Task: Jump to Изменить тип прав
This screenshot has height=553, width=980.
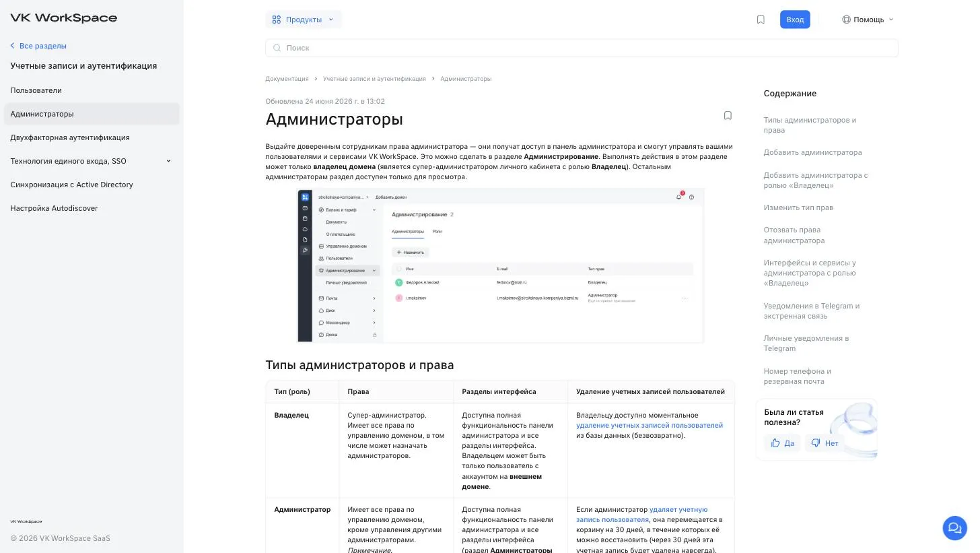Action: click(798, 207)
